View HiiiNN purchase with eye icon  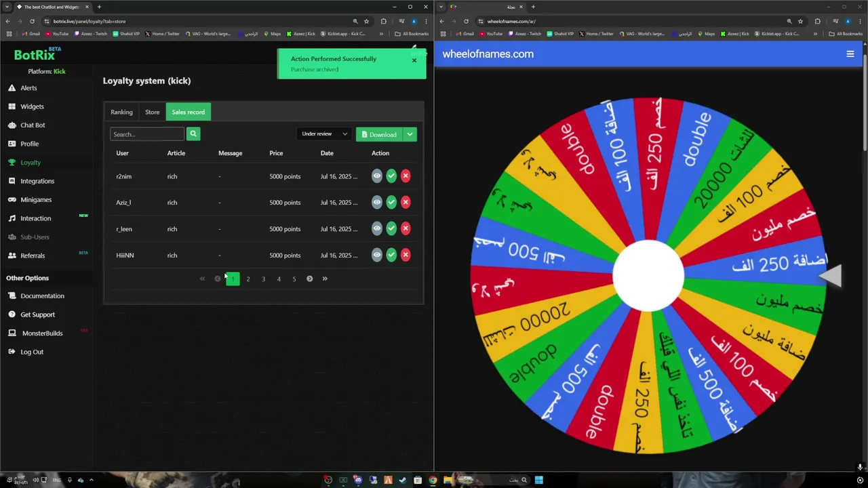point(377,255)
